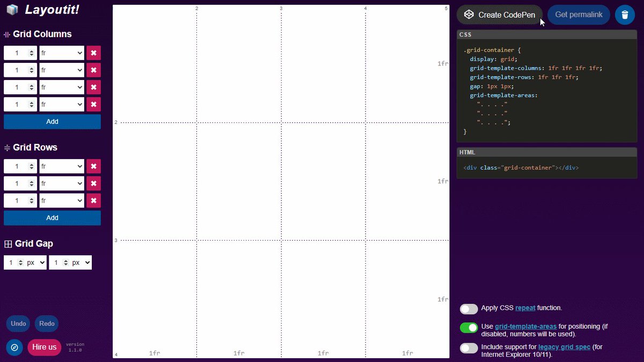Open unit dropdown for first column
This screenshot has height=362, width=644.
point(62,53)
